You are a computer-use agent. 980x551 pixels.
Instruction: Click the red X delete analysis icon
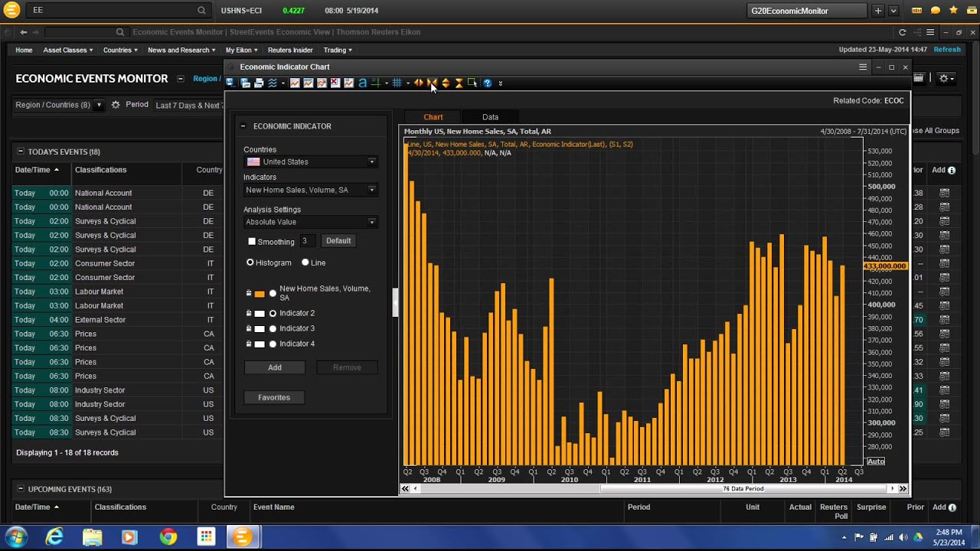335,83
